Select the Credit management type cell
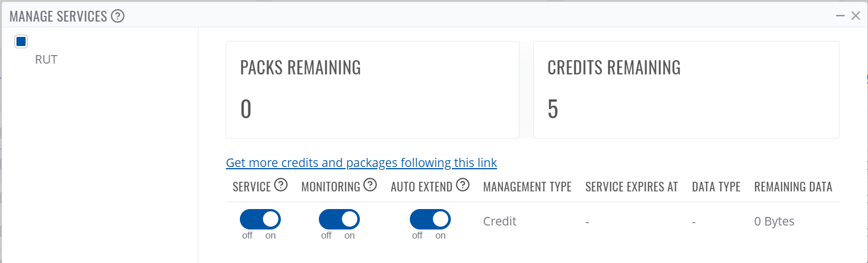 pos(500,222)
